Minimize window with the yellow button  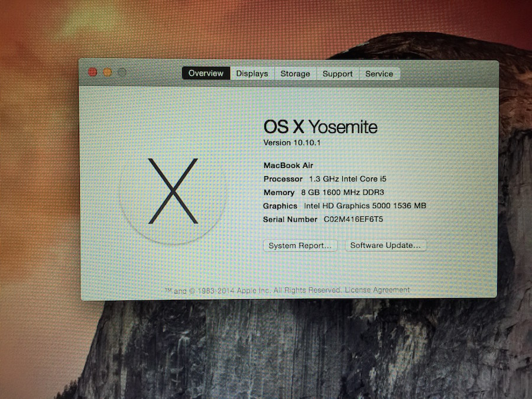click(x=108, y=72)
